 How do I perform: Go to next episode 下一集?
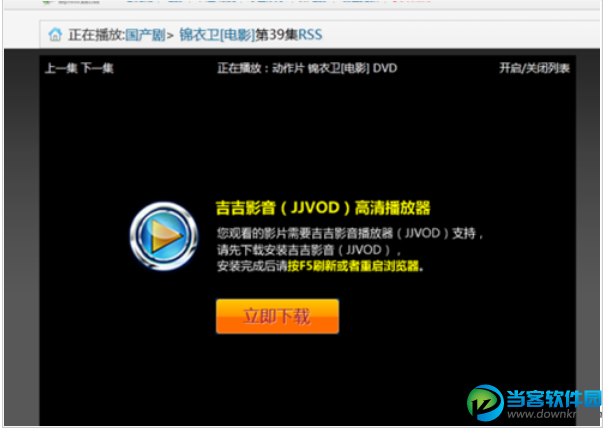tap(97, 68)
